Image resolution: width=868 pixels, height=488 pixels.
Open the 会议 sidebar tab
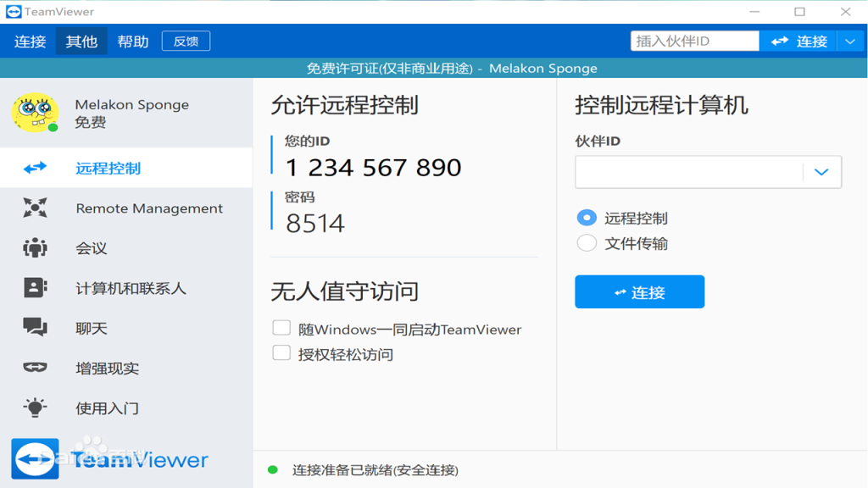pyautogui.click(x=126, y=248)
